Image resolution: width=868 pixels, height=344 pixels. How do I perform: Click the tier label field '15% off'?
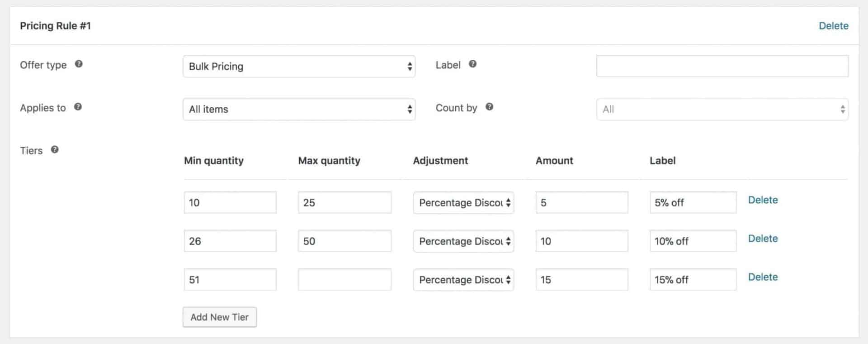click(x=693, y=279)
